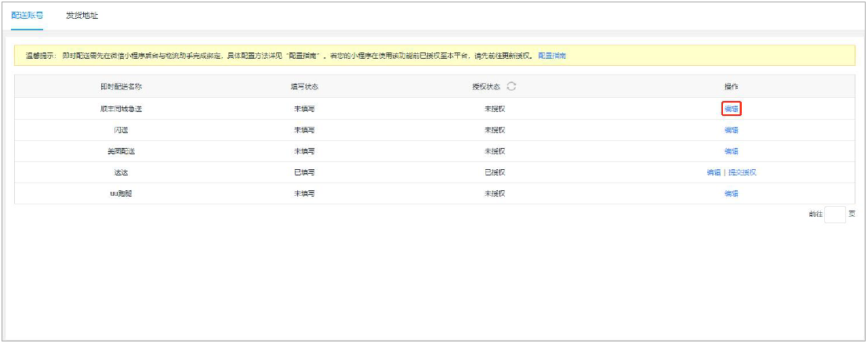Click the 即时配送名称 column header
This screenshot has width=868, height=343.
tap(116, 86)
